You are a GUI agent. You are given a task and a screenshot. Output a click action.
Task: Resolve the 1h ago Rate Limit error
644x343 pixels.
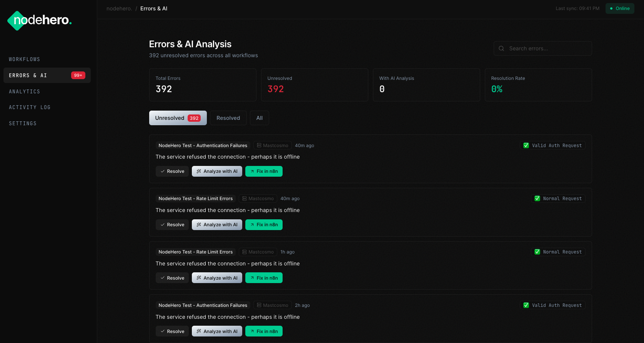(172, 278)
